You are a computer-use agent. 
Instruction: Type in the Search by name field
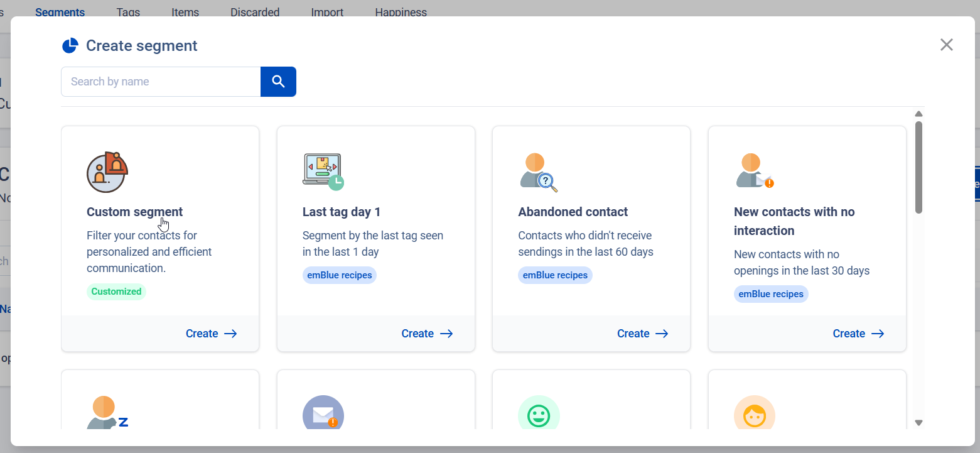[x=161, y=82]
